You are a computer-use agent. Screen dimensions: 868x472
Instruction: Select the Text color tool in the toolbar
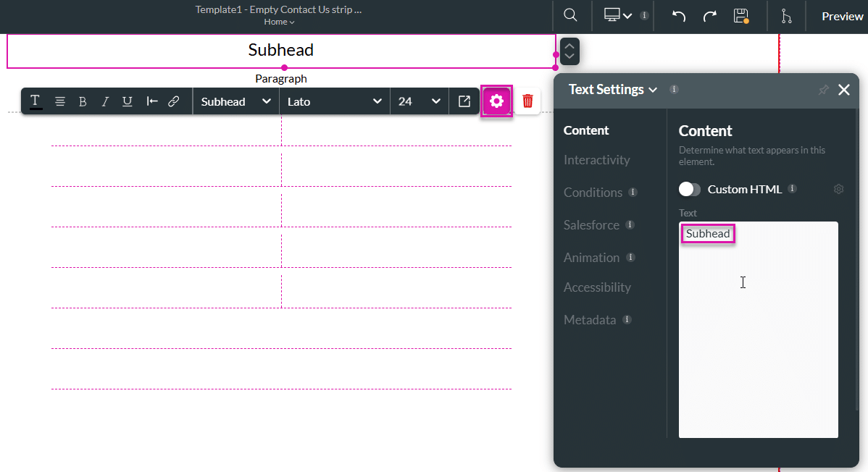click(35, 101)
